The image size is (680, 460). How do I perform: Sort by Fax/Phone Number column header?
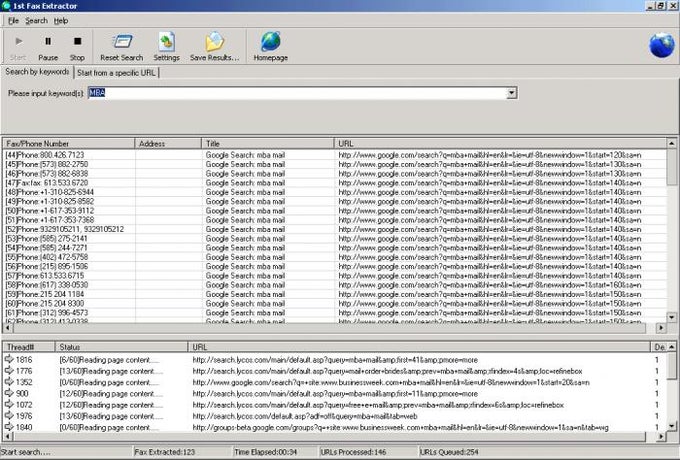69,144
